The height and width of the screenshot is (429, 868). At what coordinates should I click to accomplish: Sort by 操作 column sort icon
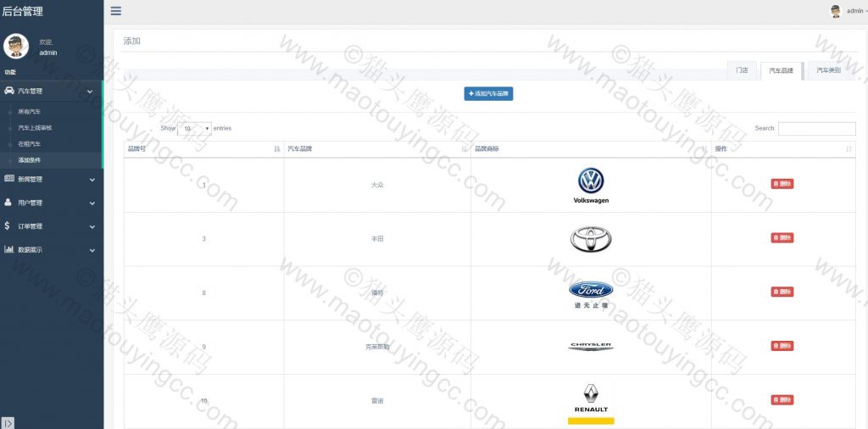pos(849,149)
